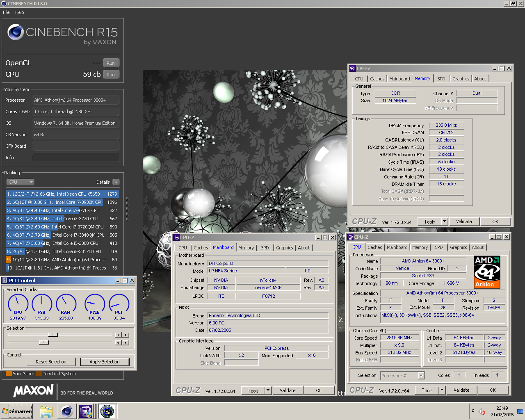Select ranking row 1 Intel Xeon CPU X5650
Image resolution: width=525 pixels, height=420 pixels.
coord(62,194)
